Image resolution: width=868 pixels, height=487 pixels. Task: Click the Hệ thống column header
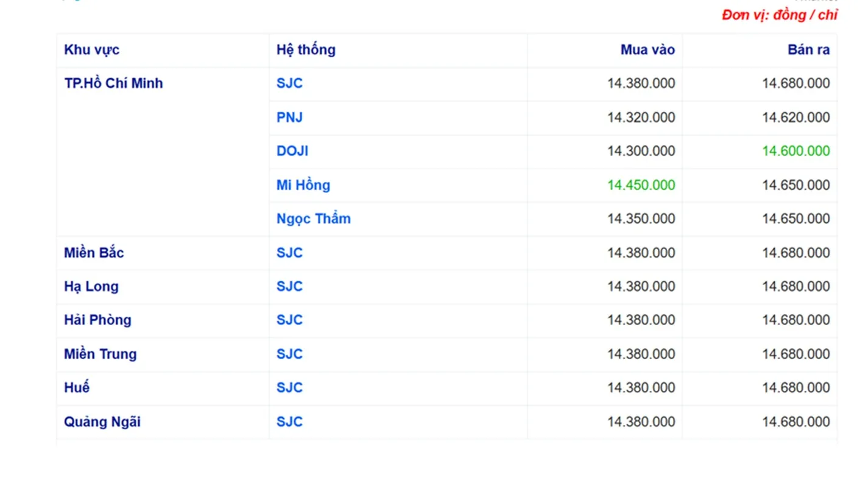pos(306,50)
